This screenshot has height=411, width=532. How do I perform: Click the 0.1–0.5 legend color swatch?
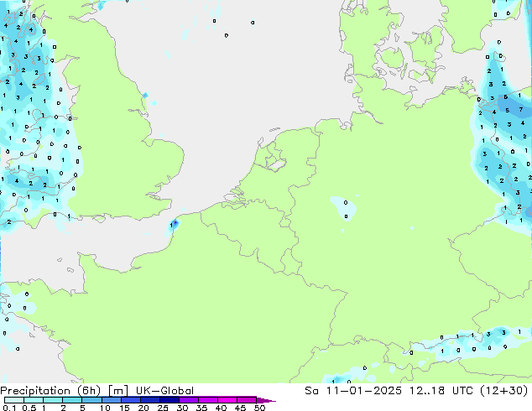coord(14,400)
